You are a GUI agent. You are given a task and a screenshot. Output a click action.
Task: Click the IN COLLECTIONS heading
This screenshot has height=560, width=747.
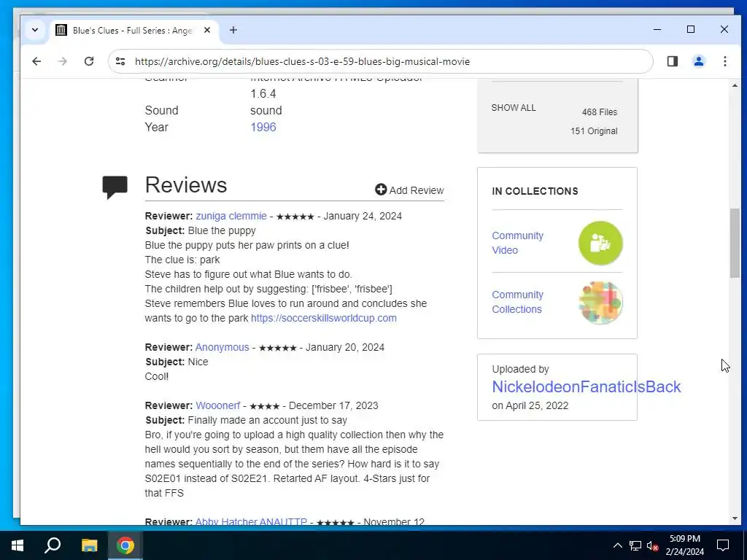click(535, 191)
